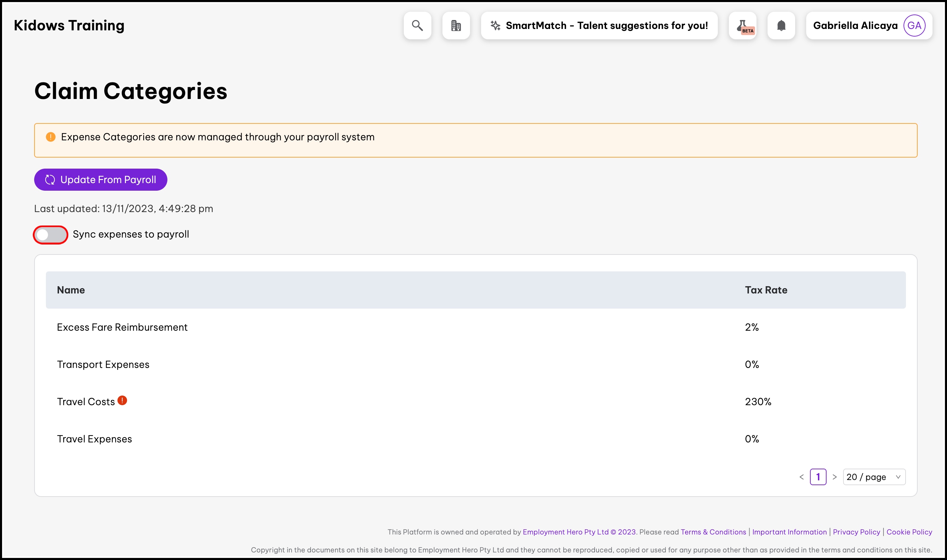The height and width of the screenshot is (560, 947).
Task: Click the SmartMatch sparkle icon
Action: [495, 26]
